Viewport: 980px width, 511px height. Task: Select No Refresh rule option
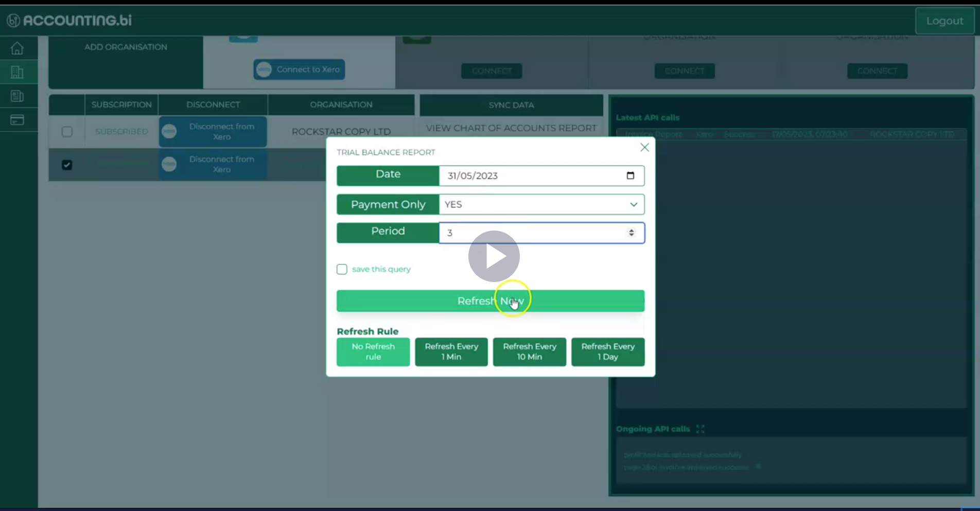point(373,352)
